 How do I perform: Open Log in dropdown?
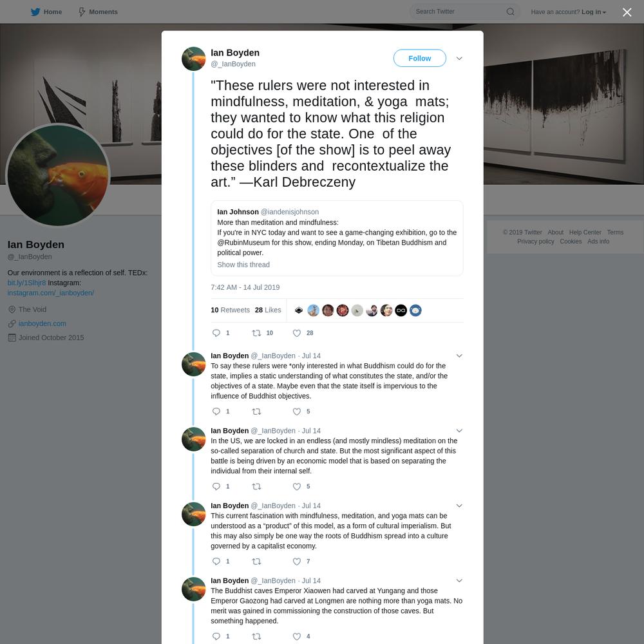point(594,12)
